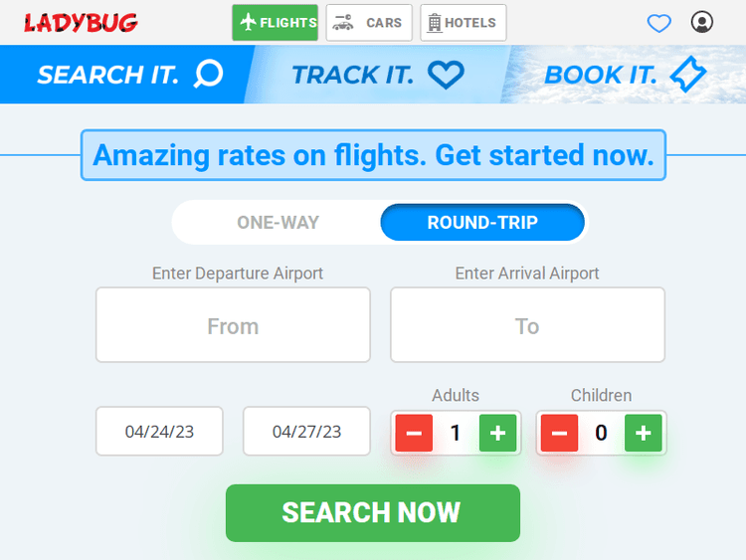The width and height of the screenshot is (746, 560).
Task: Open the departure date 04/24/23 picker
Action: click(159, 432)
